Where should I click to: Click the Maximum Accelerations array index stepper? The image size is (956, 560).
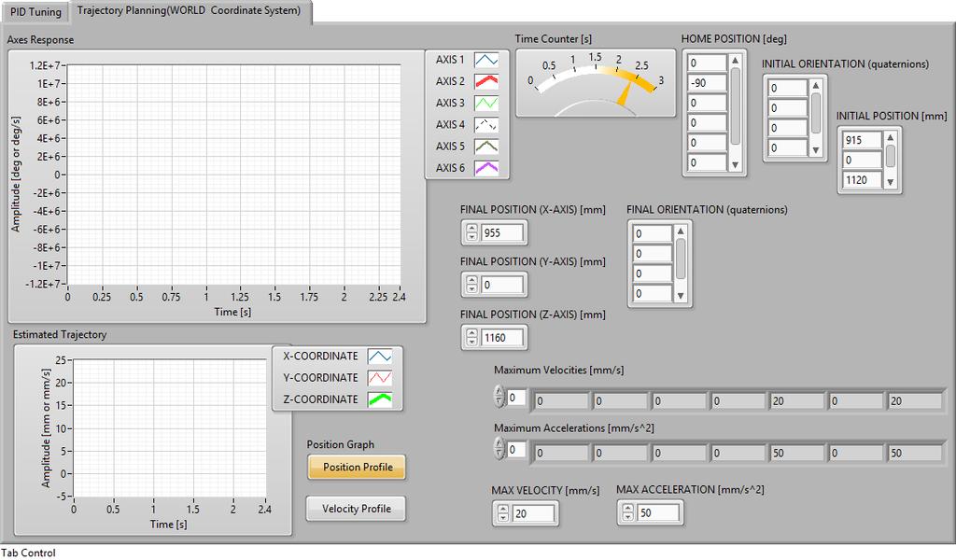499,449
